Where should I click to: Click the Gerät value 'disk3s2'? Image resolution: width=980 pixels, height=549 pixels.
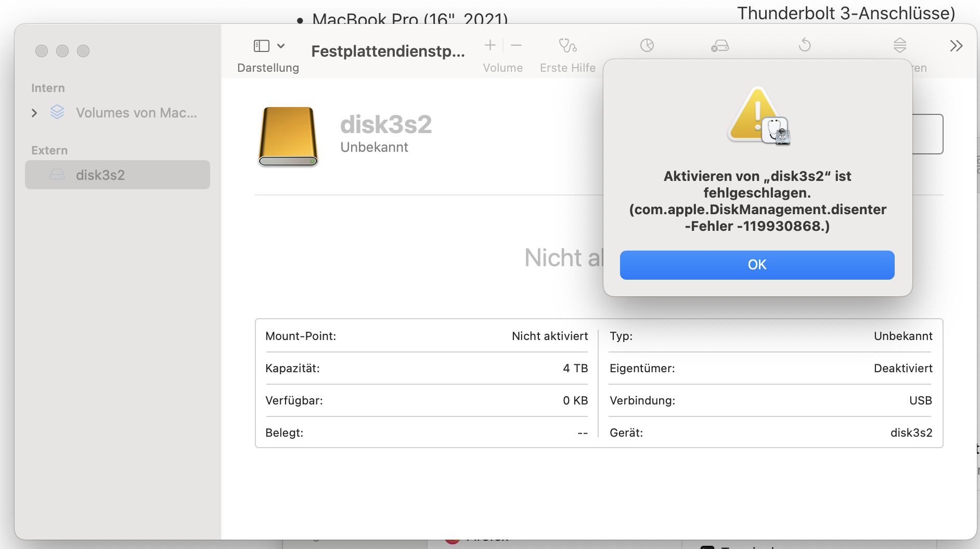(x=911, y=433)
